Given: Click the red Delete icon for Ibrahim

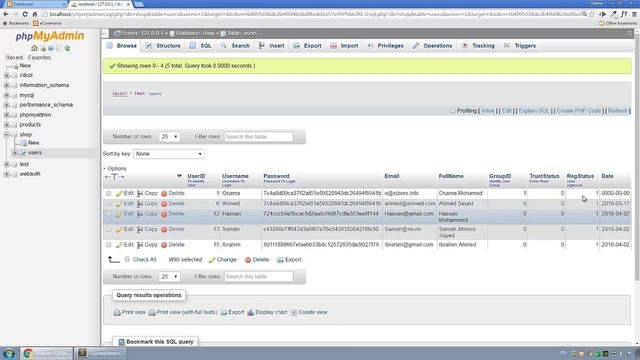Looking at the screenshot, I should pos(164,245).
